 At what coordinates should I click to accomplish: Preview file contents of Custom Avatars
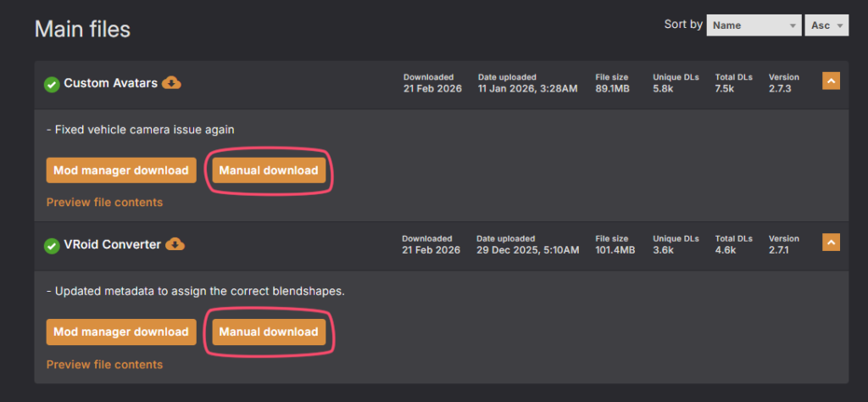(104, 202)
